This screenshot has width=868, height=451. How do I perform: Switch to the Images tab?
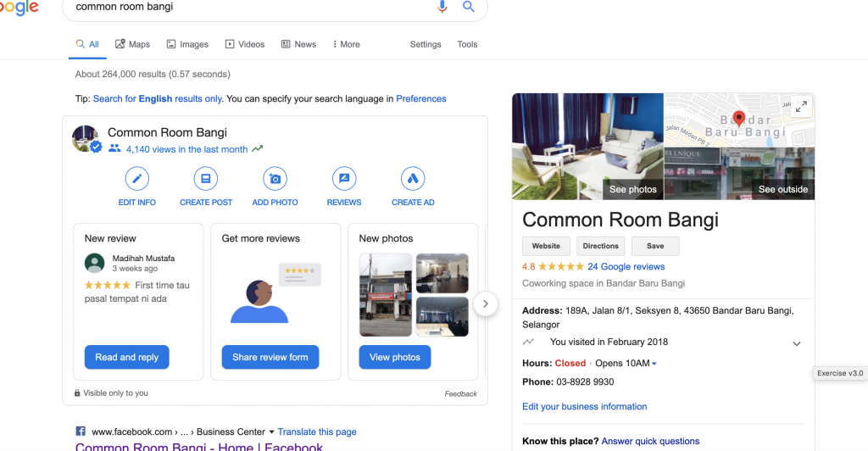click(187, 44)
